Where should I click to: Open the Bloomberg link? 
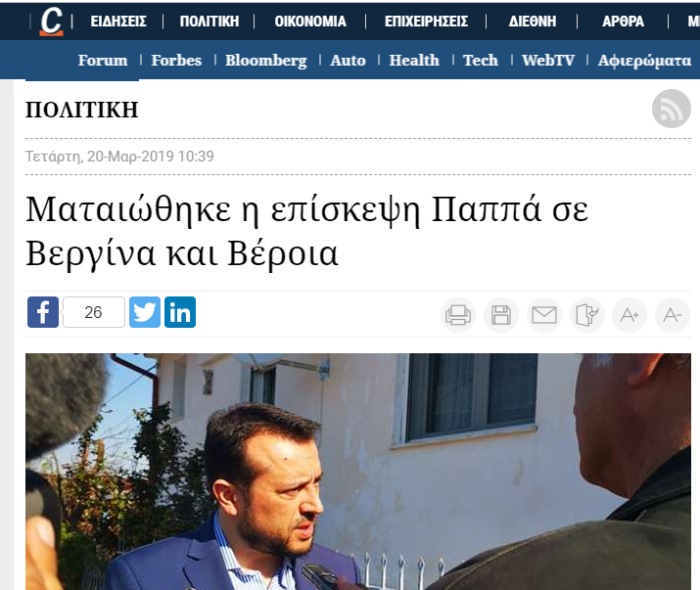pos(266,61)
